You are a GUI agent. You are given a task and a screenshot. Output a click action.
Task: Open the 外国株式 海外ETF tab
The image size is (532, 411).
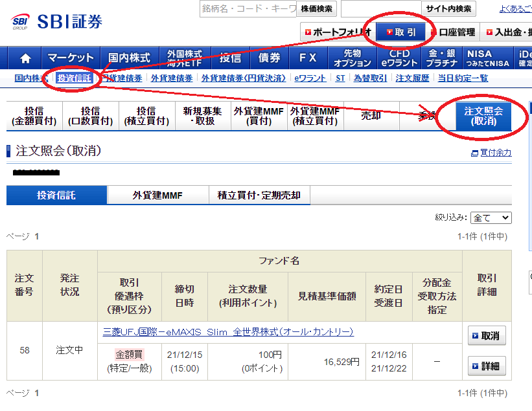click(185, 58)
